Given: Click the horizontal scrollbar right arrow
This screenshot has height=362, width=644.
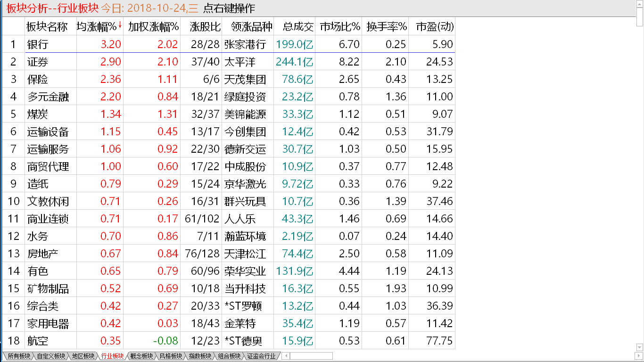Looking at the screenshot, I should pos(640,356).
